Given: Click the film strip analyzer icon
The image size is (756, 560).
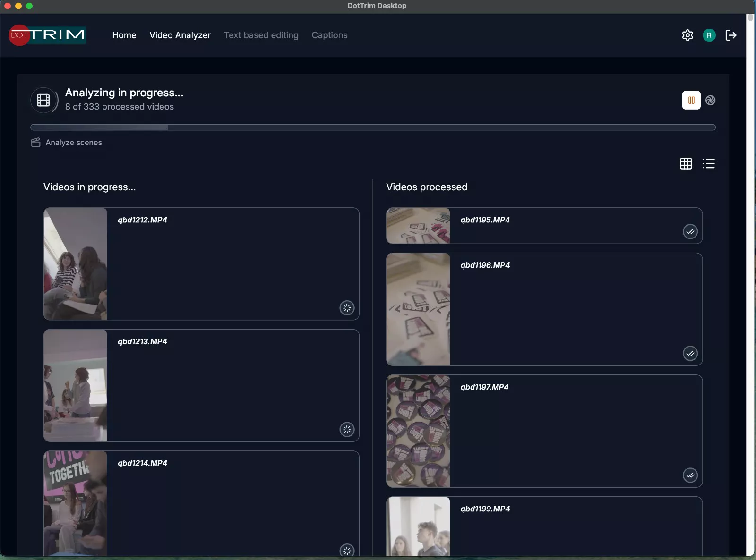Looking at the screenshot, I should pos(43,100).
